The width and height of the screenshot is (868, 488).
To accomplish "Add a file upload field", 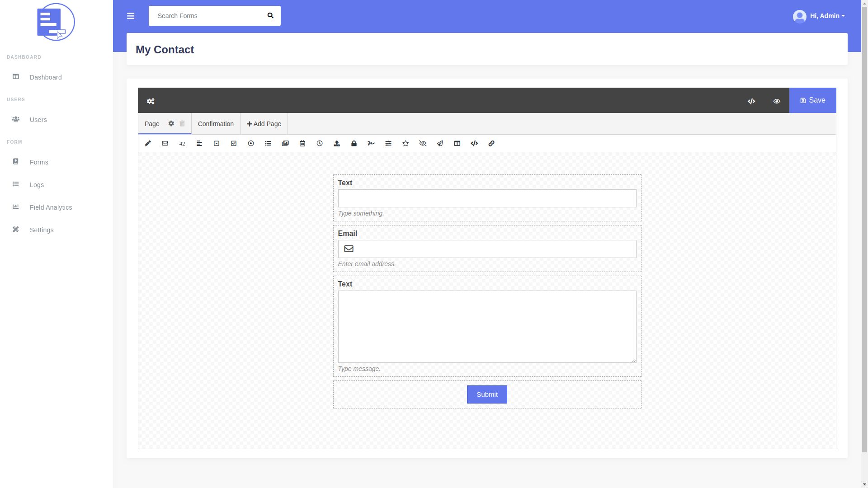I will 337,143.
